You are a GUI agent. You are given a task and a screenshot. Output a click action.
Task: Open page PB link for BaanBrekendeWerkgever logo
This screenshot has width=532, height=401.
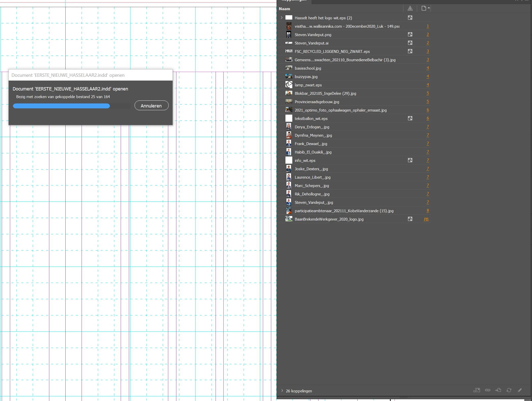coord(426,219)
